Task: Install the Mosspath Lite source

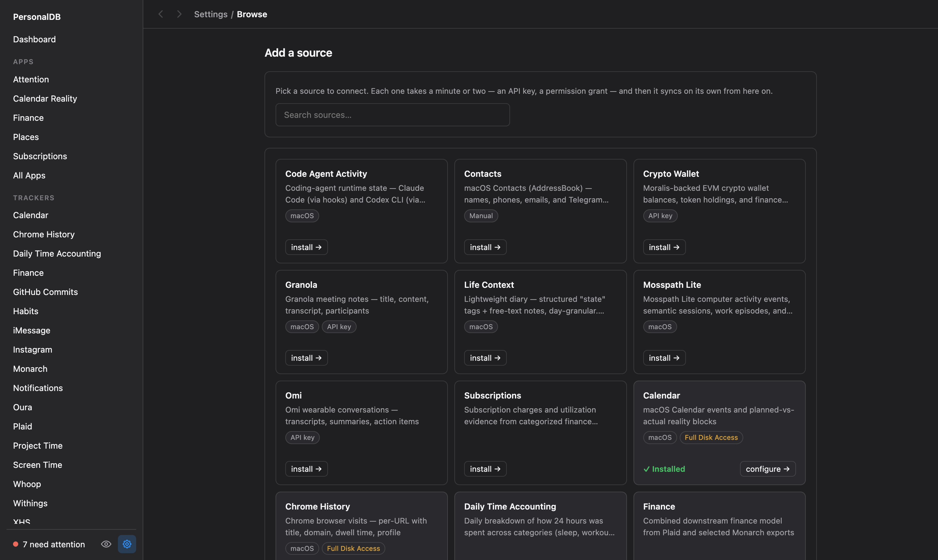Action: pyautogui.click(x=664, y=358)
